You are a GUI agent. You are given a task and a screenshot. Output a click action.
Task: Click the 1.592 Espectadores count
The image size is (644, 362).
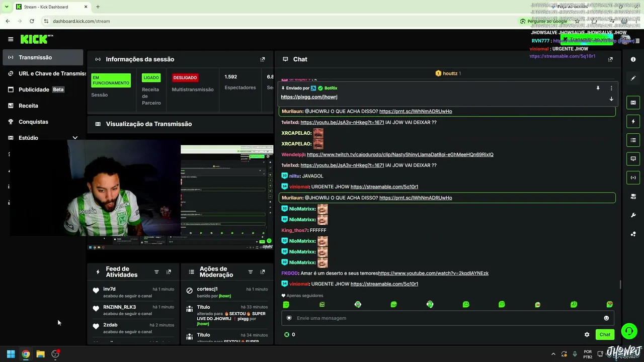pos(230,77)
